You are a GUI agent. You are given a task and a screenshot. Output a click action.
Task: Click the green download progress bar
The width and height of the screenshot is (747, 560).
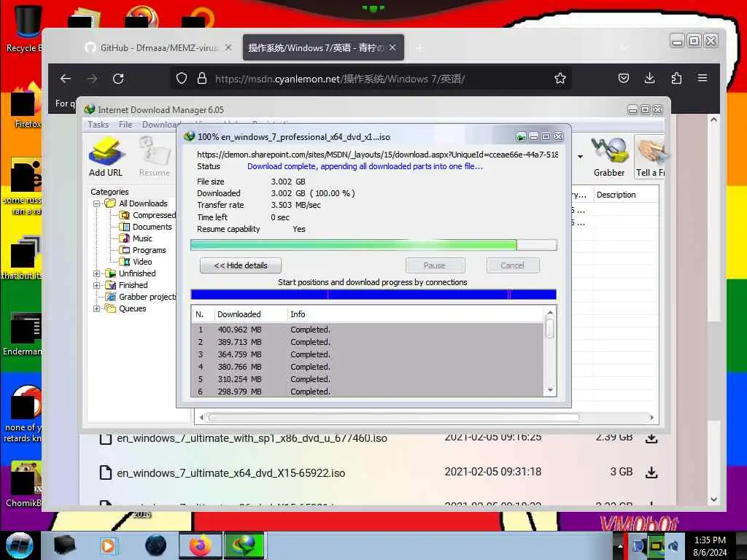[x=373, y=245]
